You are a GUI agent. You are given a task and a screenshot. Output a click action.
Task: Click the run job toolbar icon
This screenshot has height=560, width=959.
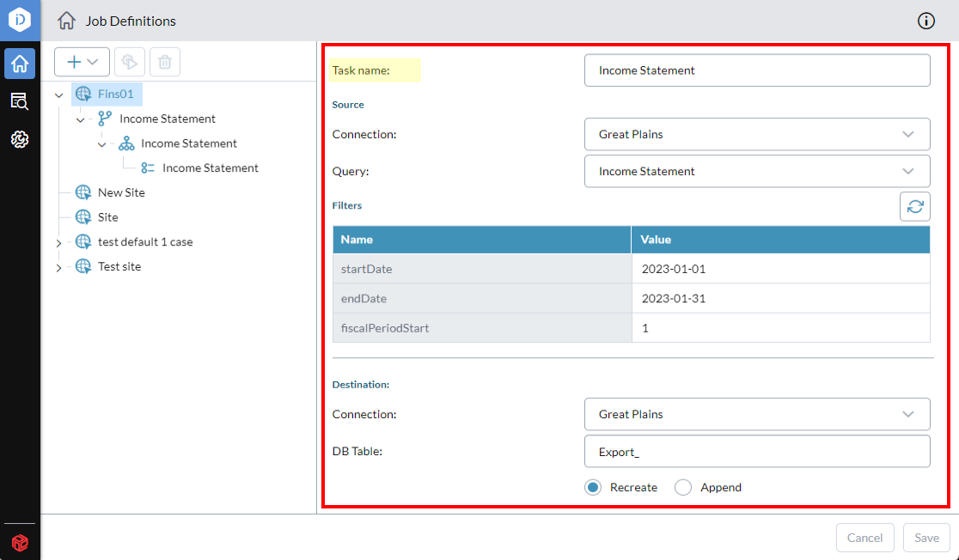point(130,62)
